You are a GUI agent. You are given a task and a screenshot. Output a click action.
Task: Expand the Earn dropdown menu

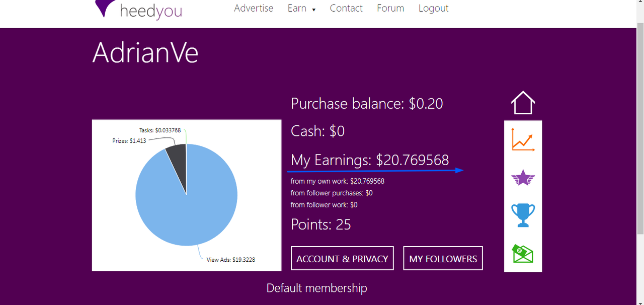tap(302, 8)
